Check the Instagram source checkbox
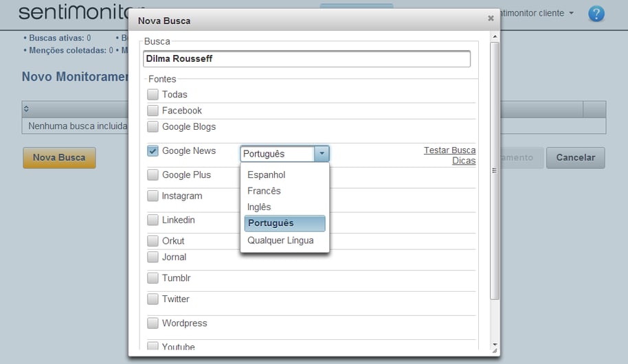The width and height of the screenshot is (628, 364). coord(153,196)
